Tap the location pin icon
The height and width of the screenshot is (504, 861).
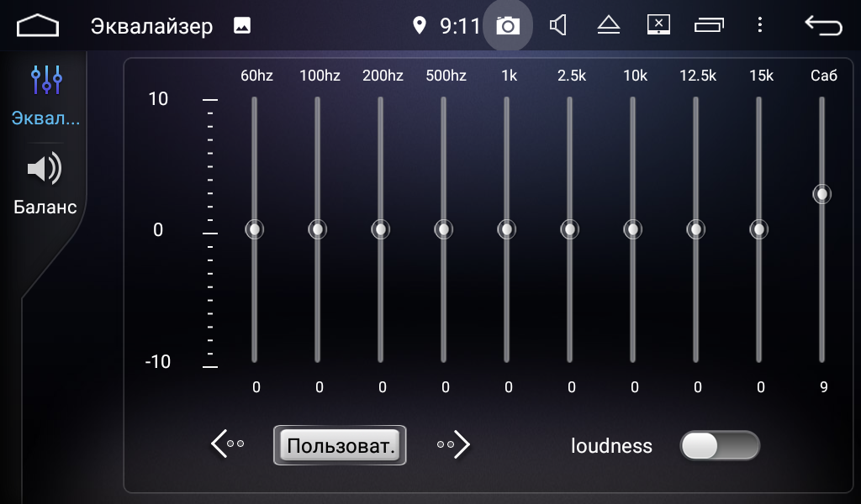point(419,25)
